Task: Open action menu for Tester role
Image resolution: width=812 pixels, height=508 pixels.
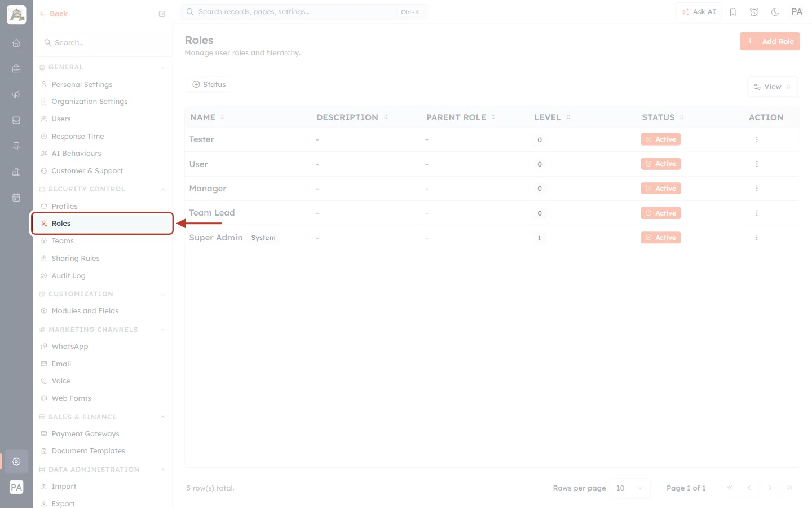Action: [757, 139]
